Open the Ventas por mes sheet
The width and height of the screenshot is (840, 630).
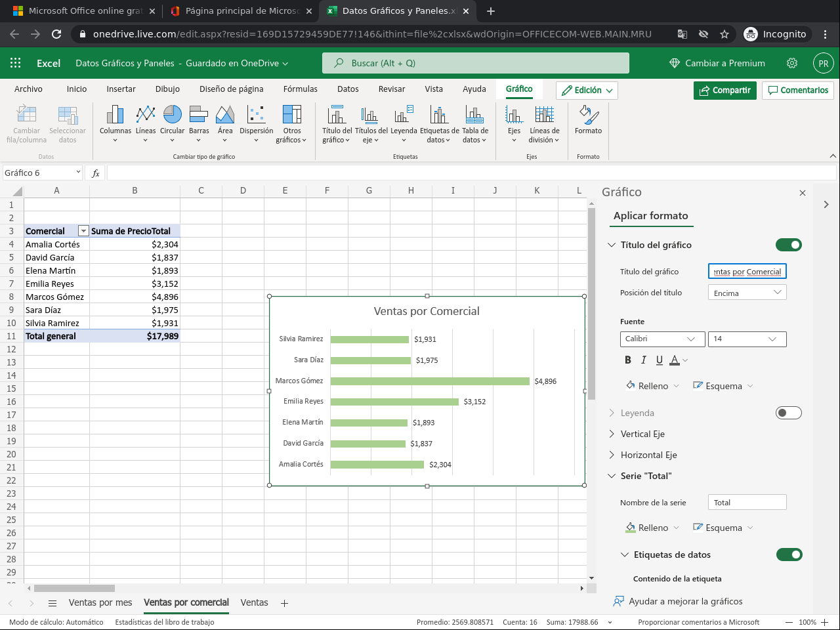(x=100, y=602)
